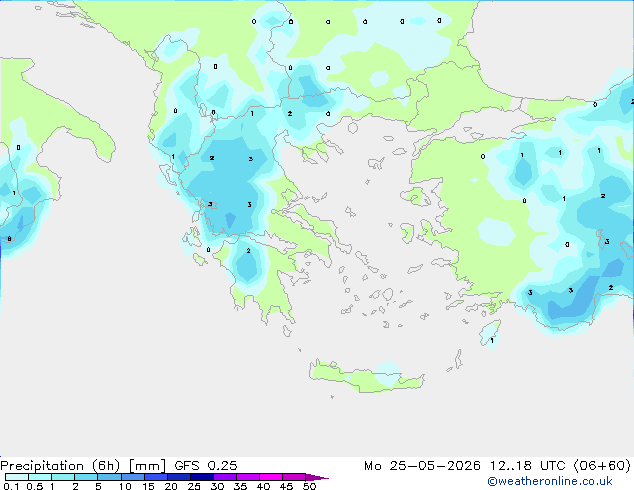Click the Peloponnese rain value '2'
The height and width of the screenshot is (490, 634).
click(248, 251)
